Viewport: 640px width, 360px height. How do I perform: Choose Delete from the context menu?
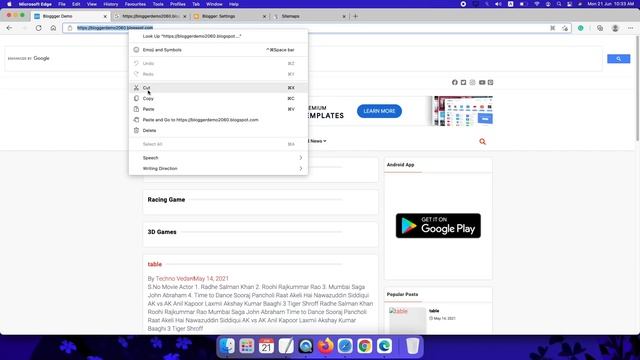tap(218, 130)
